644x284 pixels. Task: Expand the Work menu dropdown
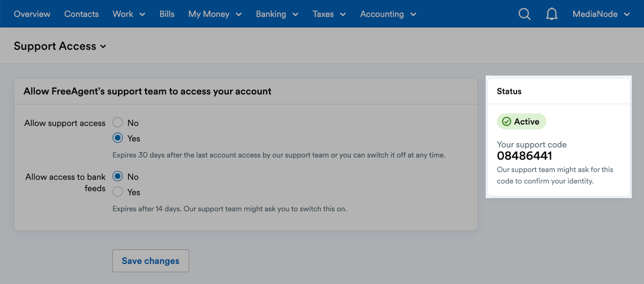click(129, 14)
